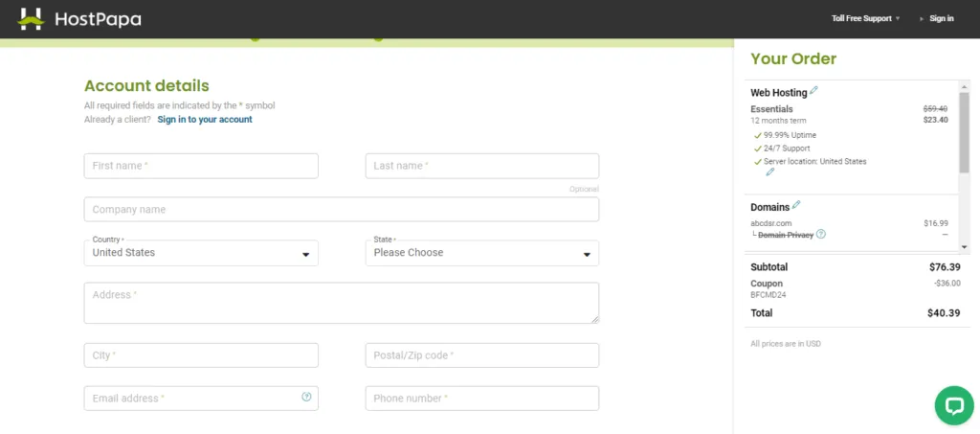This screenshot has height=434, width=980.
Task: Click the Email address help icon
Action: (306, 397)
